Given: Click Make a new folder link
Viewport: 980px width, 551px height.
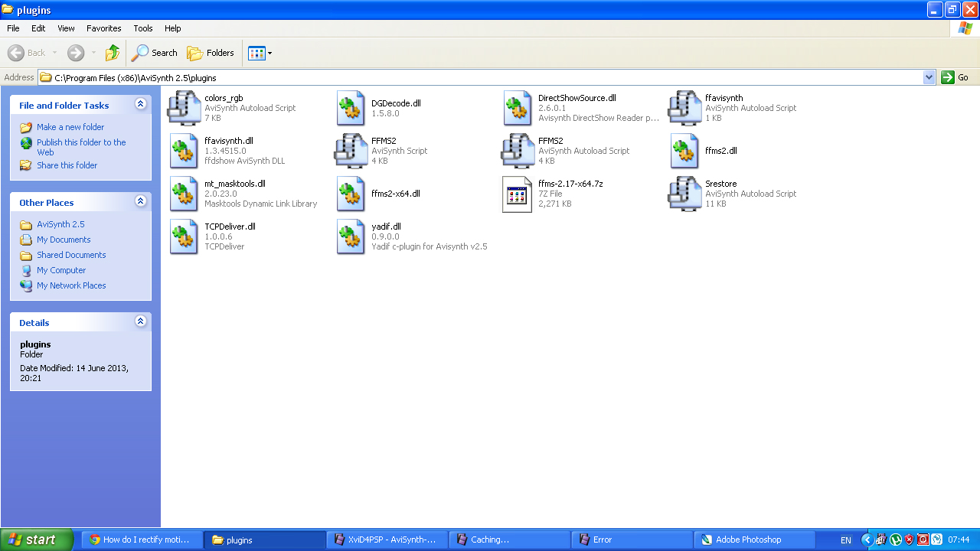Looking at the screenshot, I should click(x=70, y=127).
